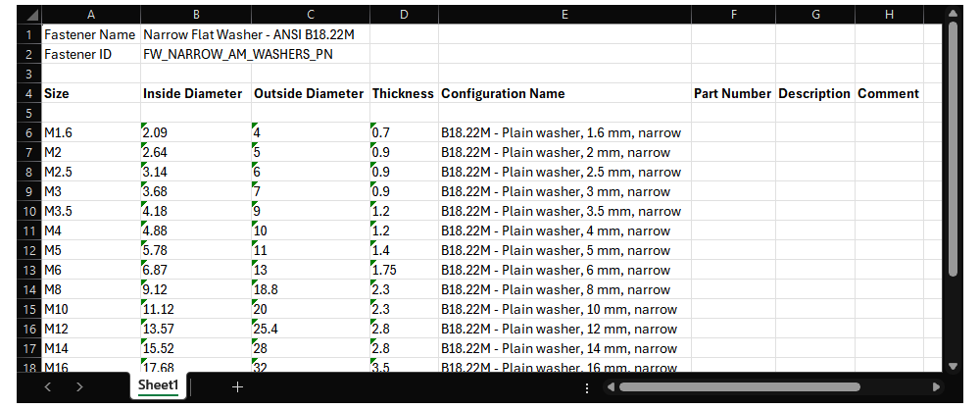Screen dimensions: 980x409
Task: Click the 'Outside Diameter' header cell
Action: 311,94
